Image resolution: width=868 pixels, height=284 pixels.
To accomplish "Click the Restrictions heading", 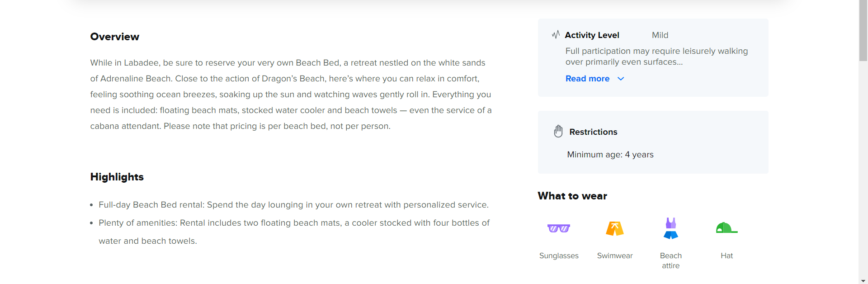I will click(x=593, y=132).
